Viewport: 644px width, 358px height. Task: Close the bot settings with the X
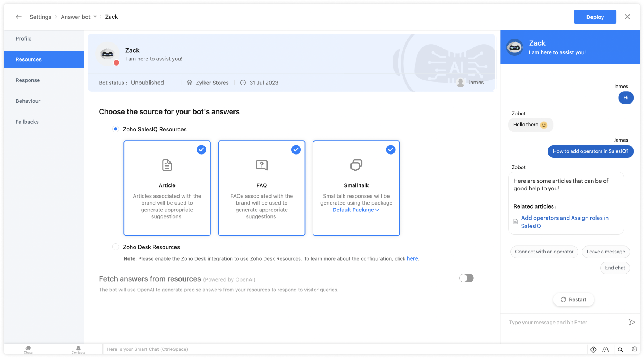point(627,17)
